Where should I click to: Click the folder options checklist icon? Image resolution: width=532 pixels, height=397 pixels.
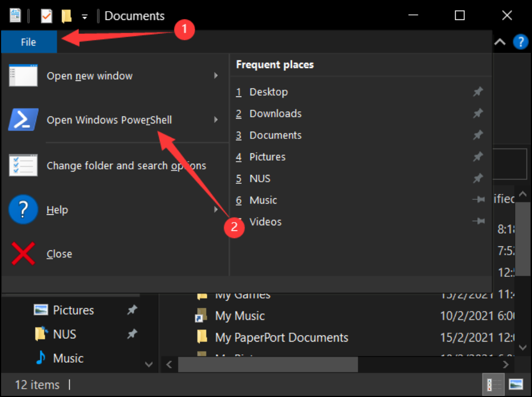click(23, 166)
